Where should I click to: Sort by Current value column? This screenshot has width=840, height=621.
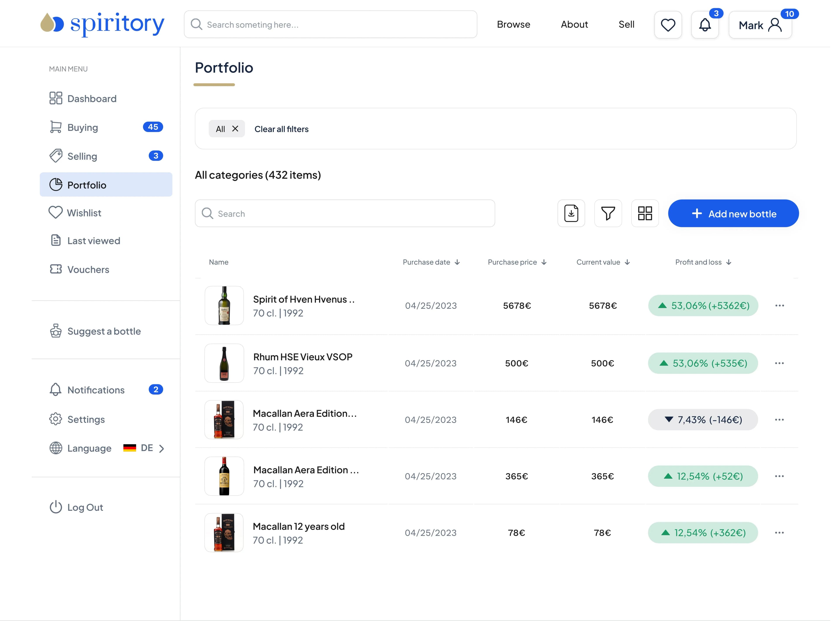[x=603, y=262]
